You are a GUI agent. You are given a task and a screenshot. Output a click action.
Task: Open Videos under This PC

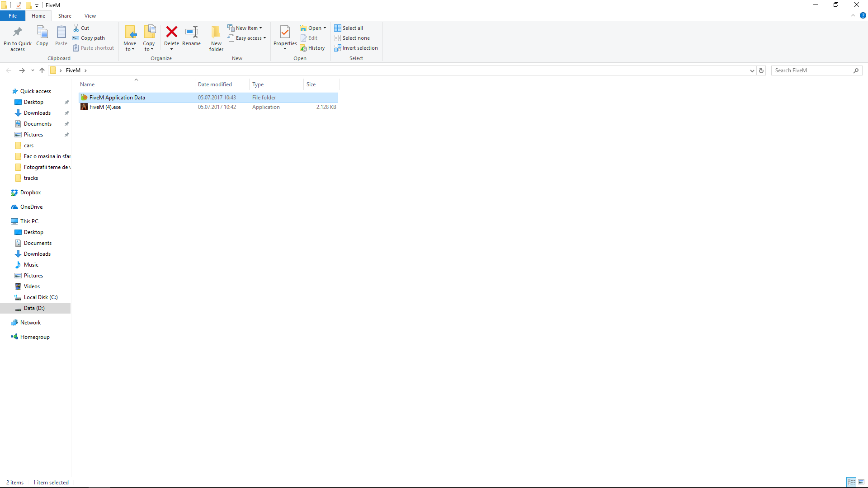[x=32, y=286]
